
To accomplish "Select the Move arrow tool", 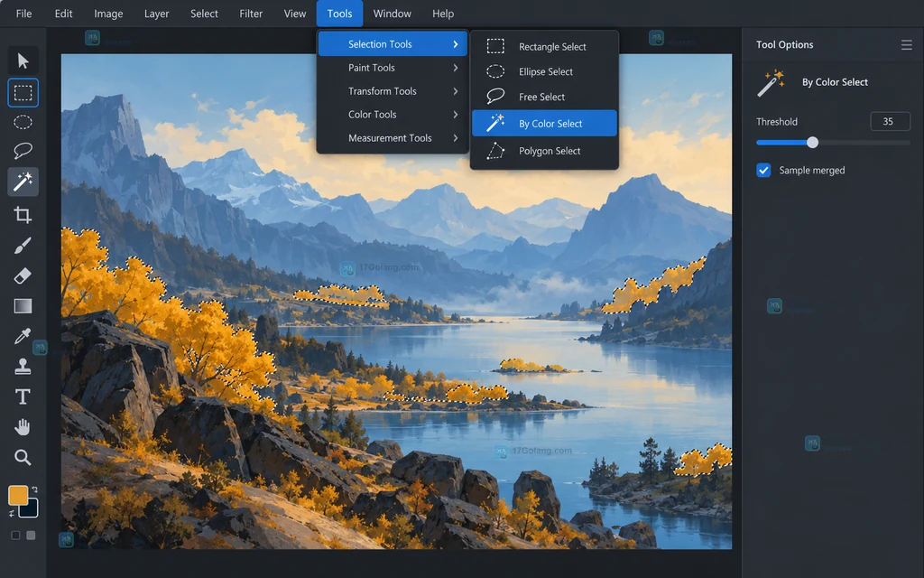I will click(23, 61).
